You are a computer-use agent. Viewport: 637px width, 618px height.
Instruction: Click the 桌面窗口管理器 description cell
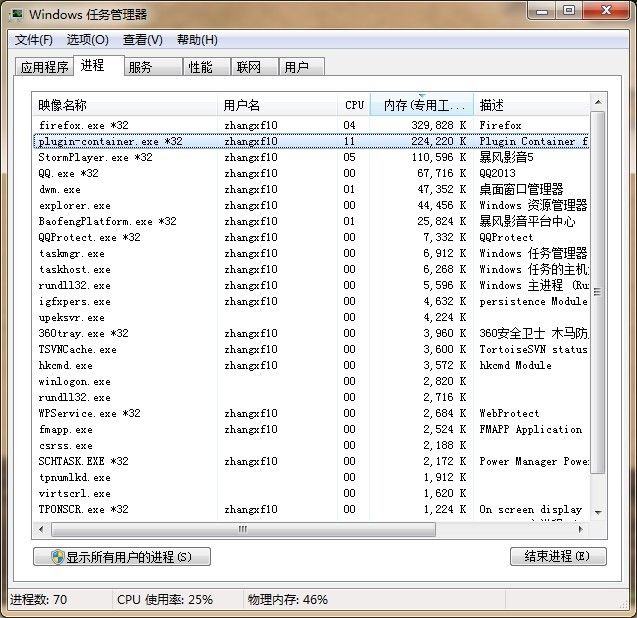coord(521,189)
